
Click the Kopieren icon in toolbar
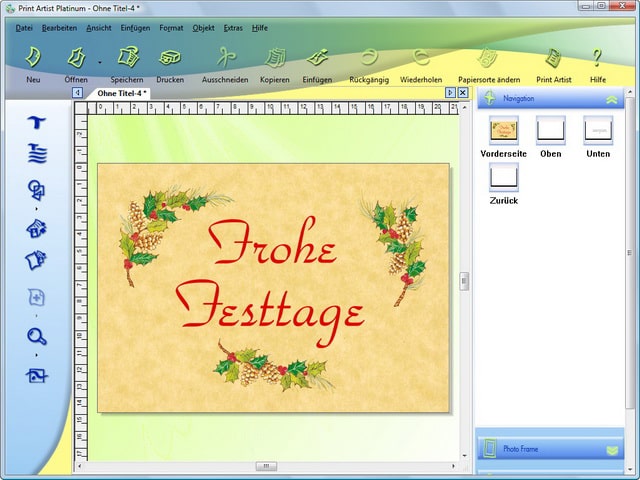(274, 57)
